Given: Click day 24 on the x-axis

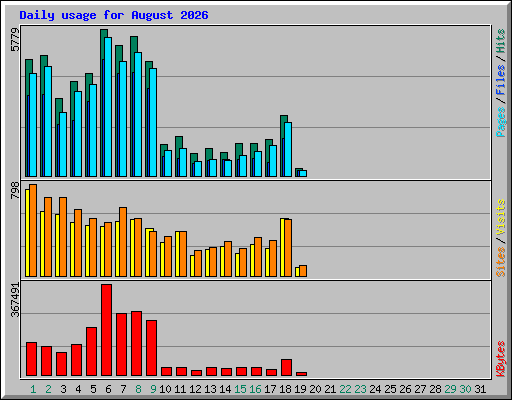Looking at the screenshot, I should pos(375,389).
